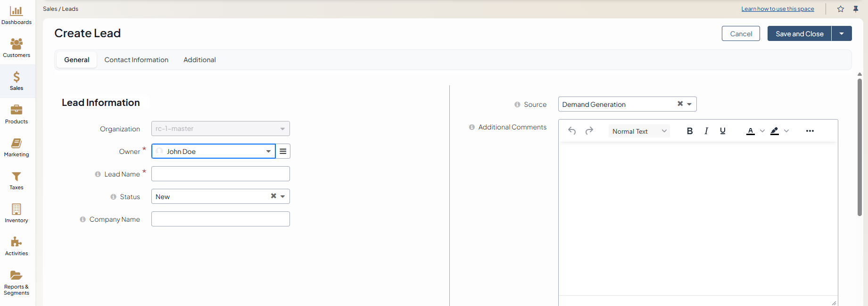This screenshot has height=306, width=868.
Task: Go to Marketing in the sidebar
Action: (x=17, y=147)
